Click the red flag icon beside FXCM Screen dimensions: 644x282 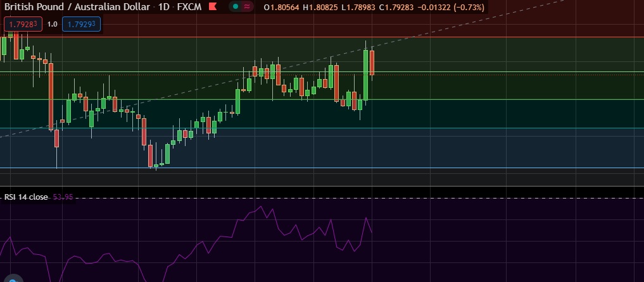click(x=213, y=6)
